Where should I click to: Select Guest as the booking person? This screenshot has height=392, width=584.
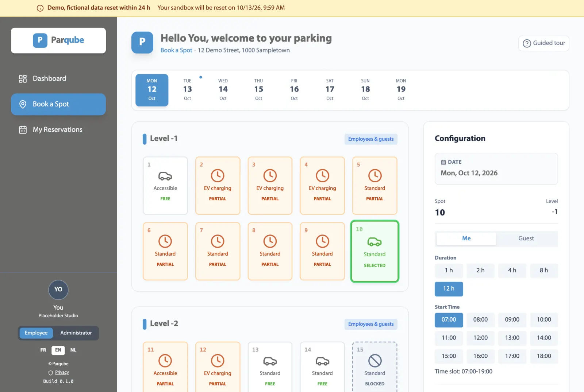(x=526, y=238)
